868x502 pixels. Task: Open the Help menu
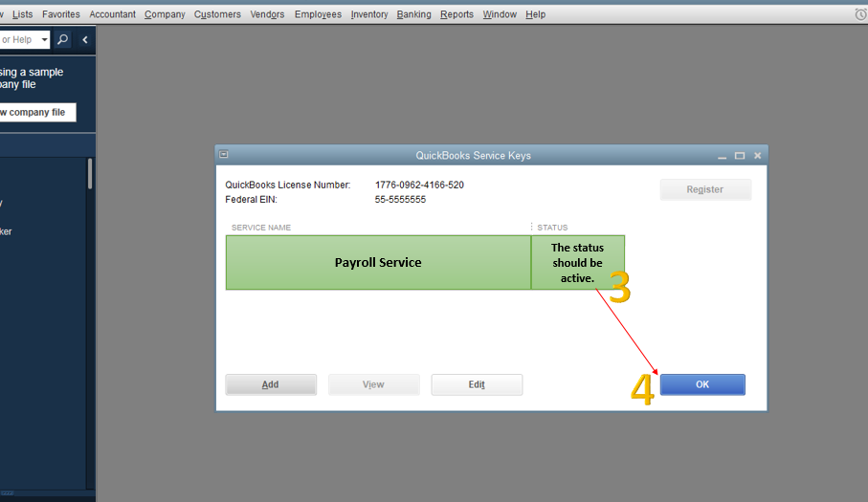point(535,14)
